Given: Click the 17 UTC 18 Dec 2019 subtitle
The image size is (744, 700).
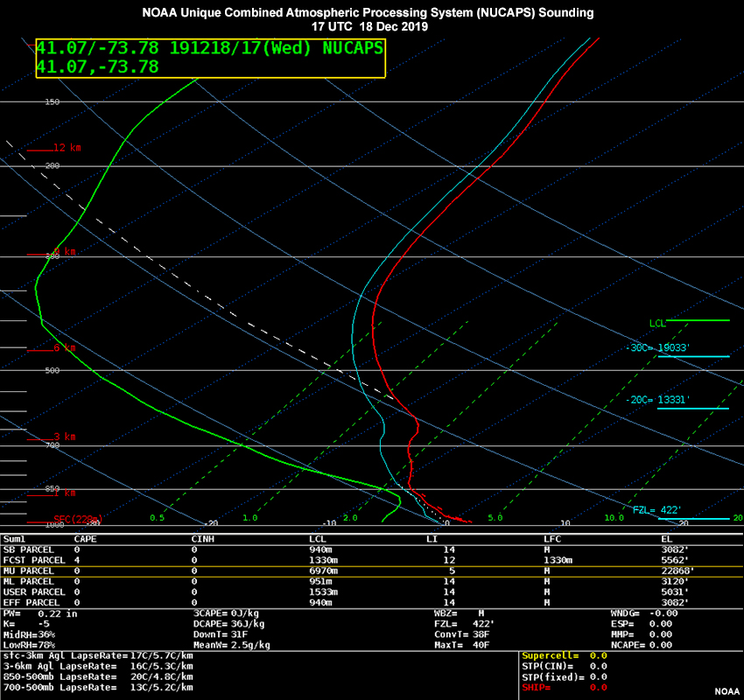Looking at the screenshot, I should [x=369, y=26].
